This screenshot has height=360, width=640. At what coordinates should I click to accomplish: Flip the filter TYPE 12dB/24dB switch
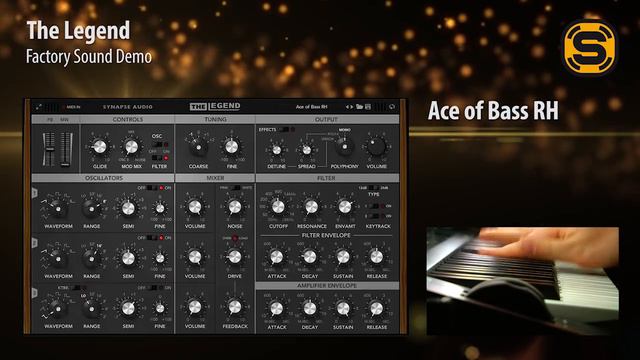coord(373,188)
